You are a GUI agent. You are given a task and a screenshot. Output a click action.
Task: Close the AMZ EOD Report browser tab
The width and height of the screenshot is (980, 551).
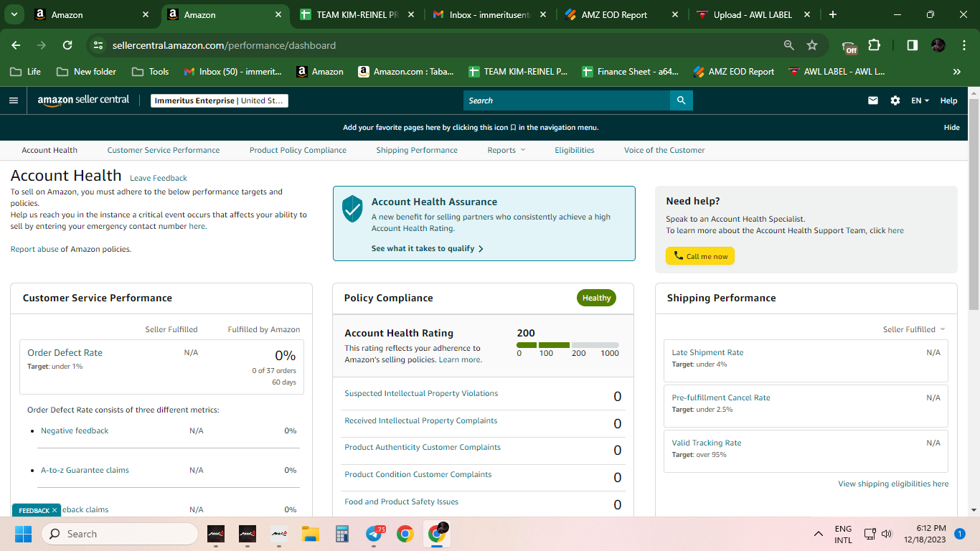pos(674,14)
